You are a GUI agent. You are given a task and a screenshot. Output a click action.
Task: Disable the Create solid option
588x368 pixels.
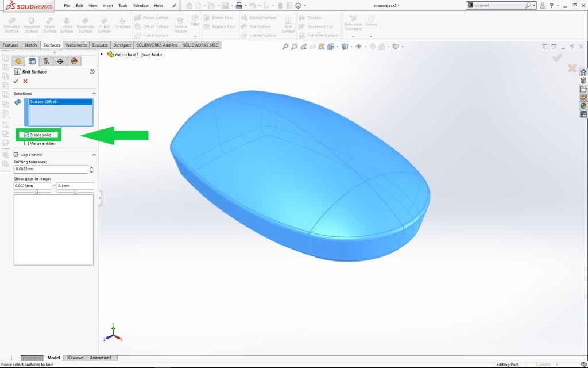tap(26, 135)
